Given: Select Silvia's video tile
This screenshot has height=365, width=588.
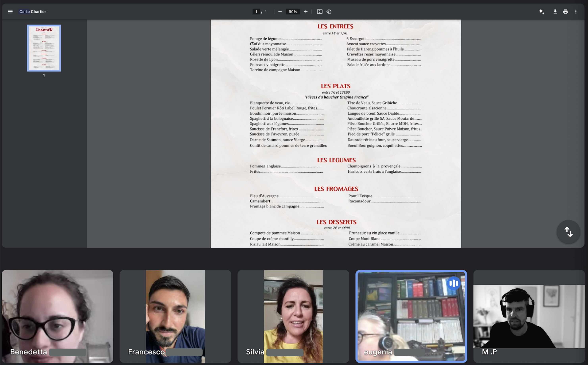Looking at the screenshot, I should pyautogui.click(x=293, y=316).
